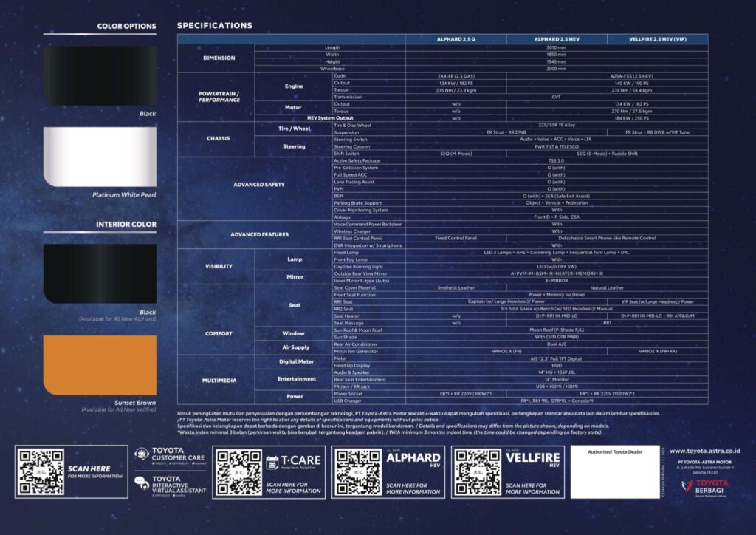Click the T-CARE calendar icon
756x535 pixels.
273,463
